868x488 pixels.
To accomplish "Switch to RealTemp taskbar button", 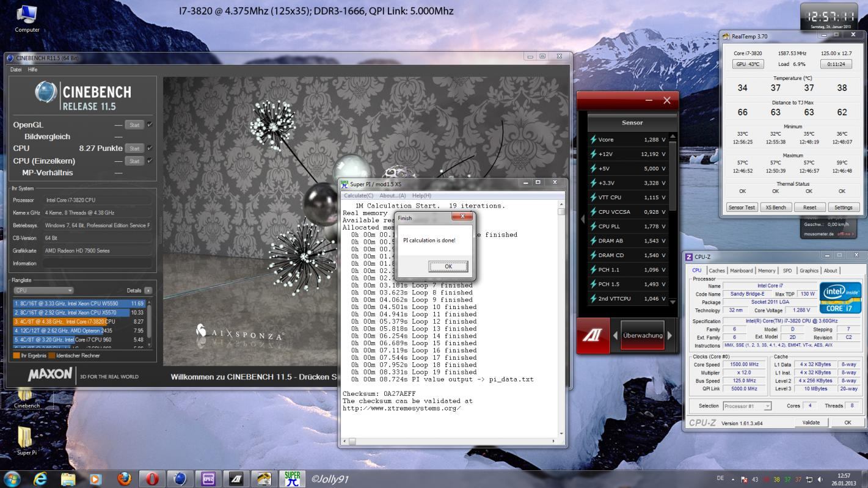I will click(x=265, y=479).
